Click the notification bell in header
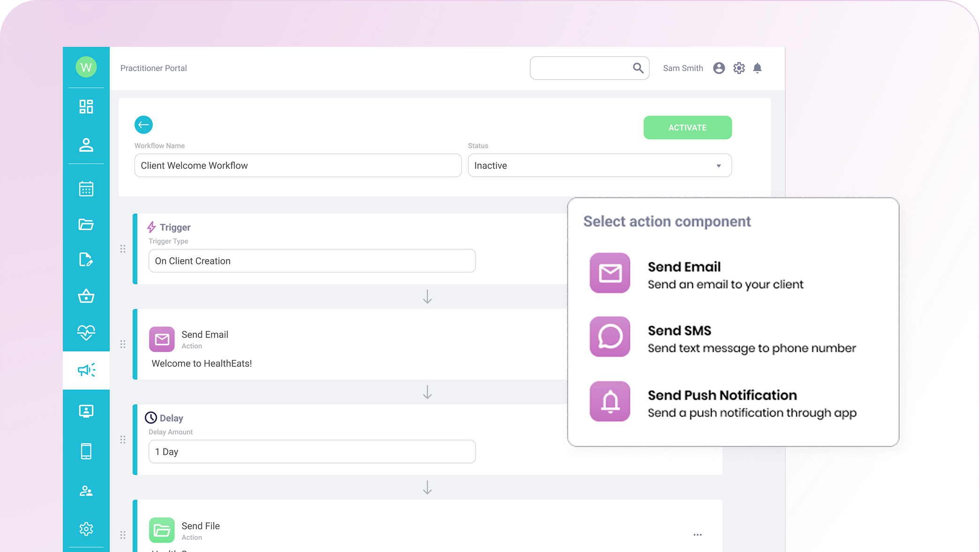The width and height of the screenshot is (980, 552). point(757,68)
